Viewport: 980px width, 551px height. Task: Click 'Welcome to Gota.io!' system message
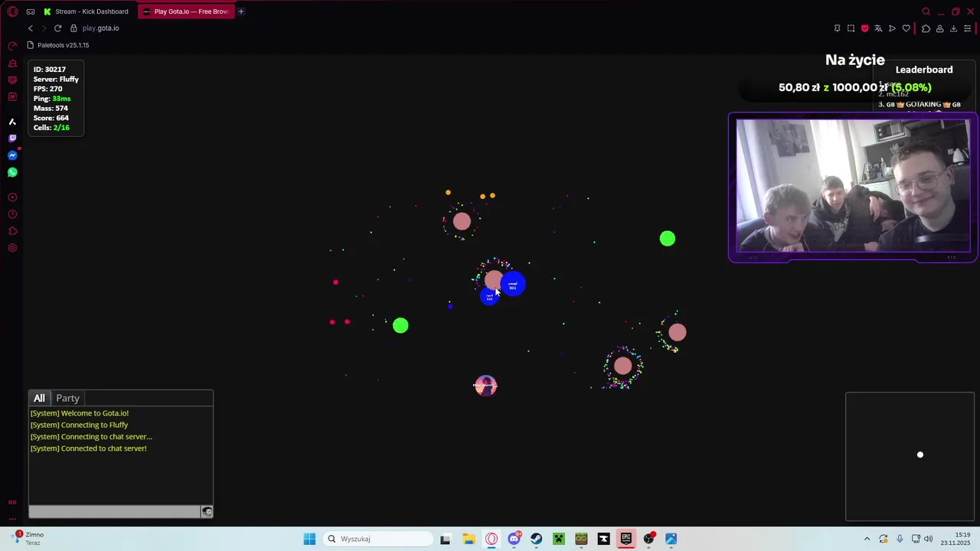(80, 413)
